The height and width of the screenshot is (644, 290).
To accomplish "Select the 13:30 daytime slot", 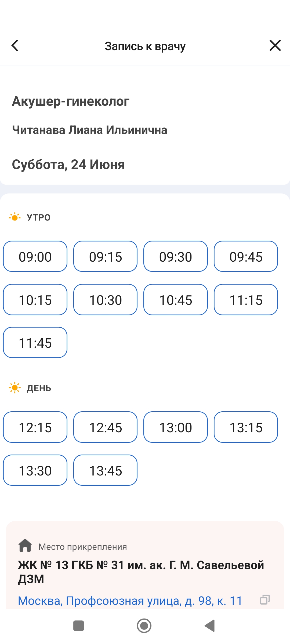I will [35, 470].
